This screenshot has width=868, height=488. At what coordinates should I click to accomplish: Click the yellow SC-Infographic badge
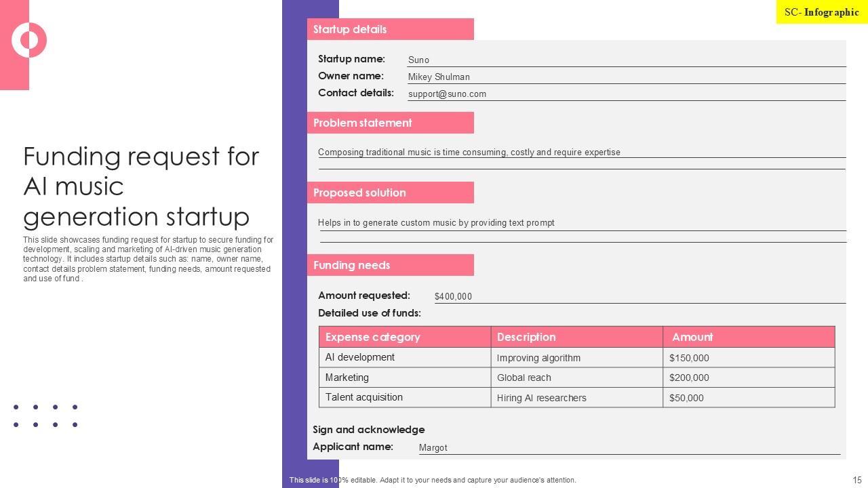(821, 12)
